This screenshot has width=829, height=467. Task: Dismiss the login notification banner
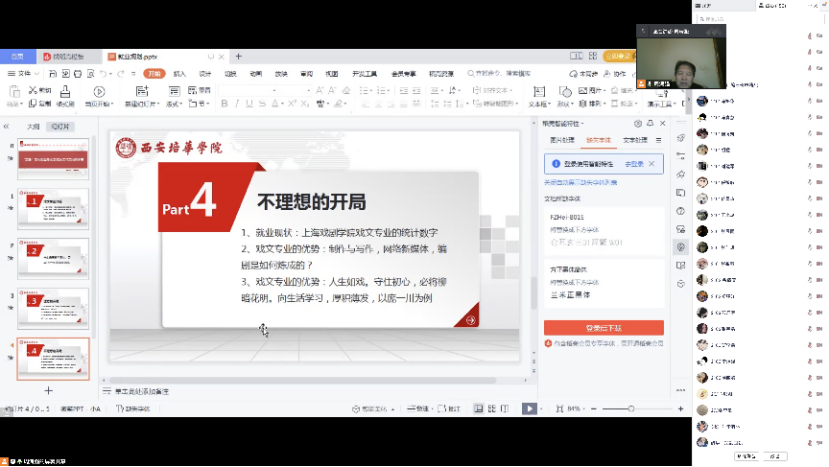tap(653, 163)
